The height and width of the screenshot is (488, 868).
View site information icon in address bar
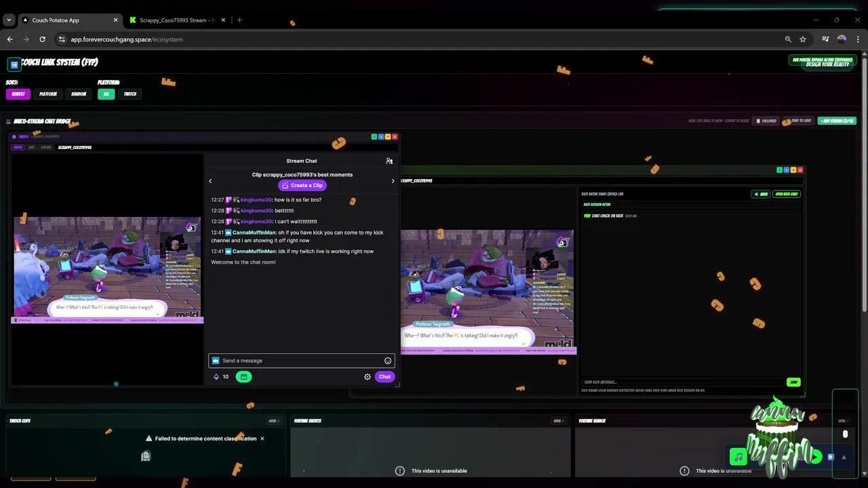(62, 39)
